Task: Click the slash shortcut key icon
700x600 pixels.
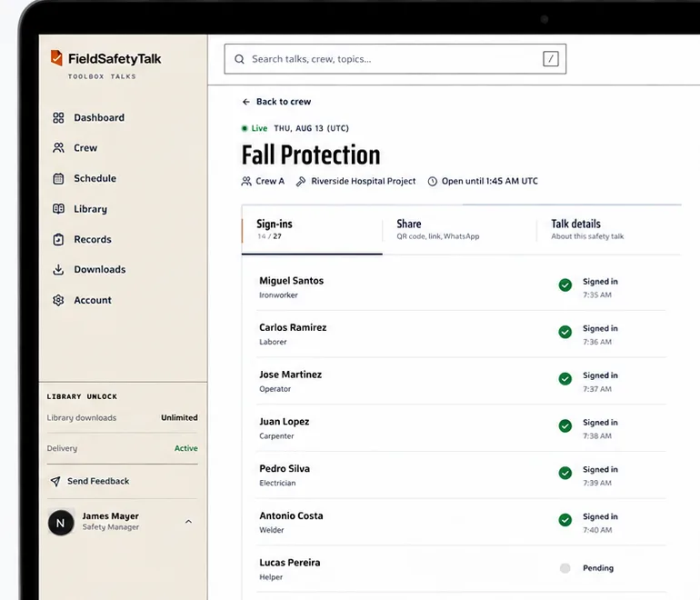Action: pyautogui.click(x=550, y=58)
